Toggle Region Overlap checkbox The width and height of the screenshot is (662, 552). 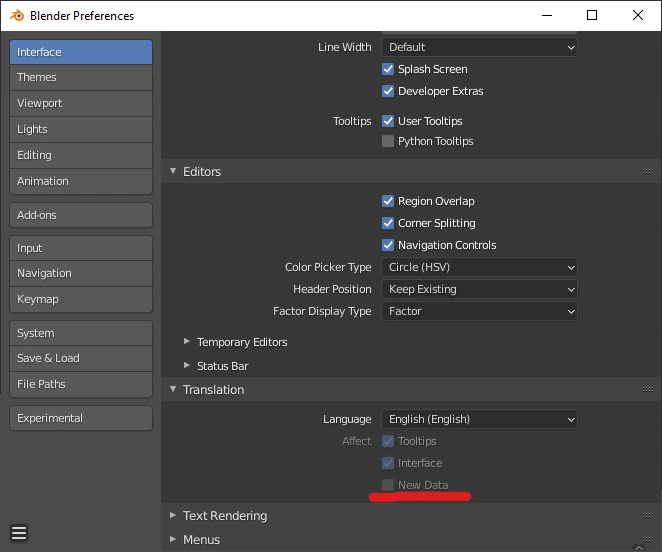click(388, 201)
